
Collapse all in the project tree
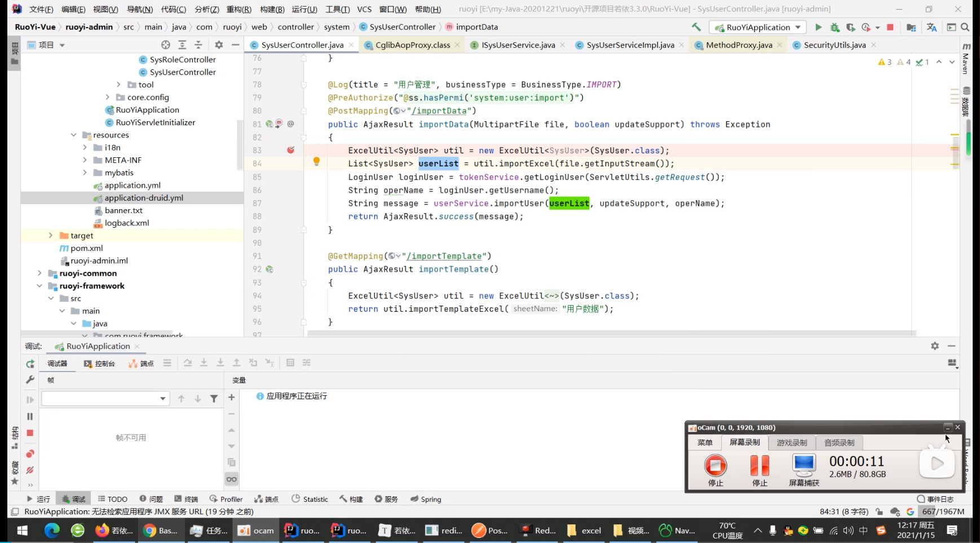[198, 45]
